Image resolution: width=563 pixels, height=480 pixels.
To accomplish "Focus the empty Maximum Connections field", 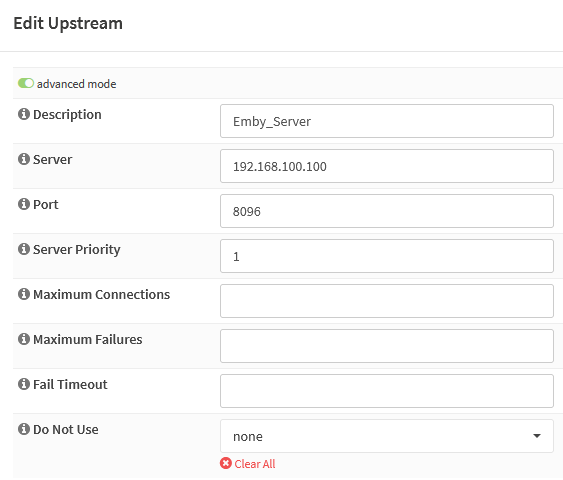I will click(387, 301).
